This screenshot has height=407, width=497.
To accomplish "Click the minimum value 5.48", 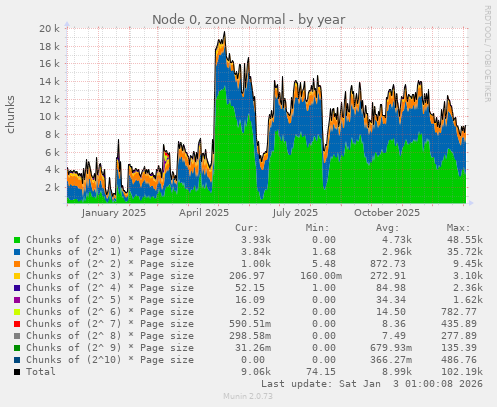I will coord(324,264).
